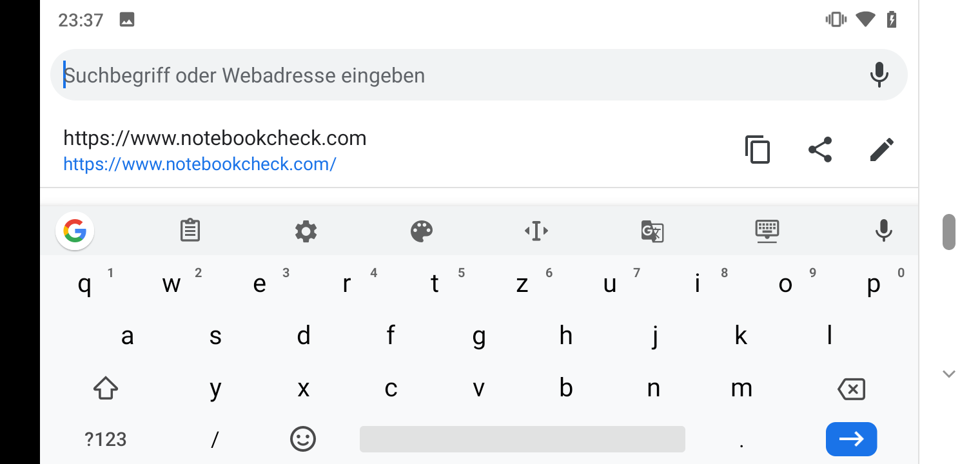This screenshot has height=464, width=980.
Task: Copy the notebookcheck URL with copy icon
Action: click(758, 150)
